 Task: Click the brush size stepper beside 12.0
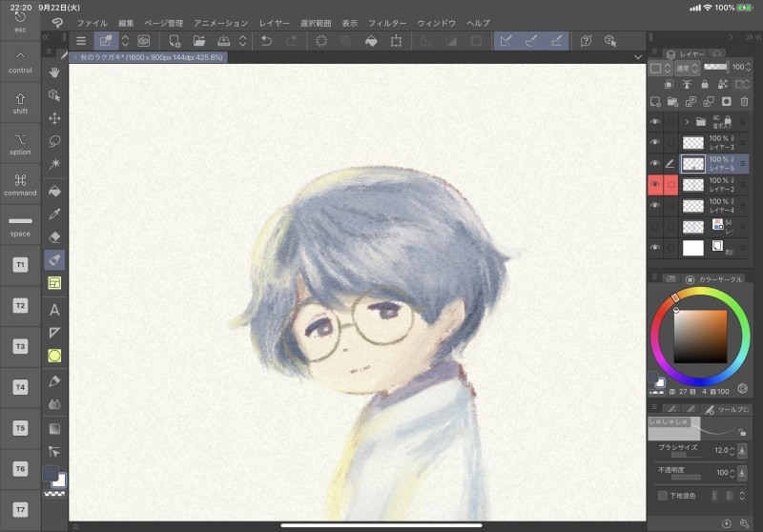pyautogui.click(x=732, y=451)
